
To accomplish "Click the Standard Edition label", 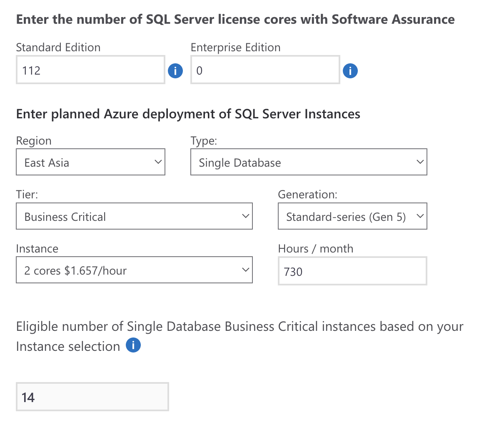I will point(58,47).
